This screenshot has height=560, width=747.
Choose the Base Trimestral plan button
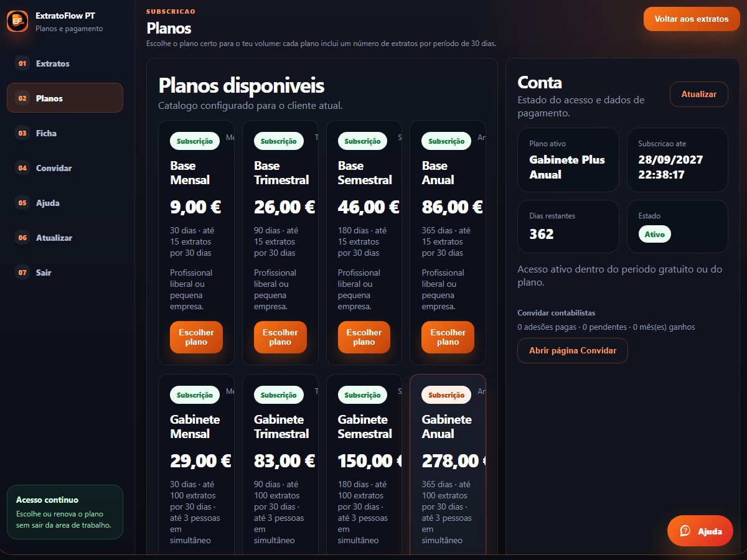[280, 337]
